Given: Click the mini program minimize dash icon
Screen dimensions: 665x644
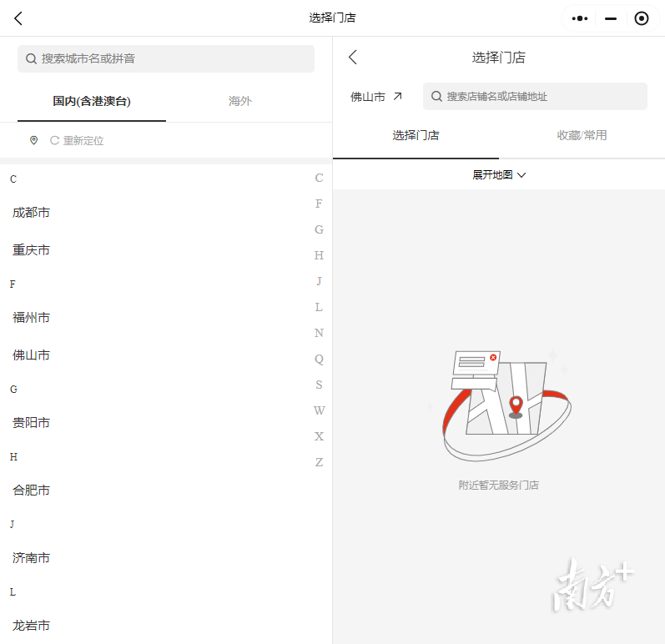Looking at the screenshot, I should pyautogui.click(x=611, y=18).
